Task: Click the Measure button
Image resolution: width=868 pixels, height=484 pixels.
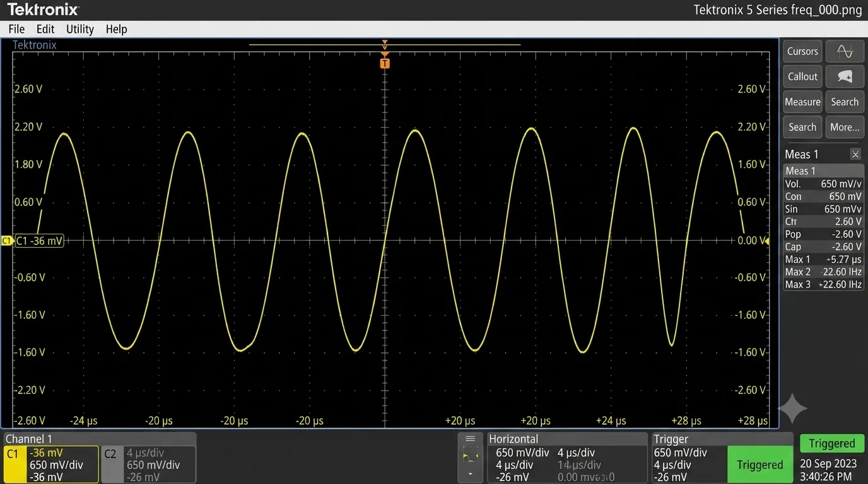Action: [x=802, y=101]
